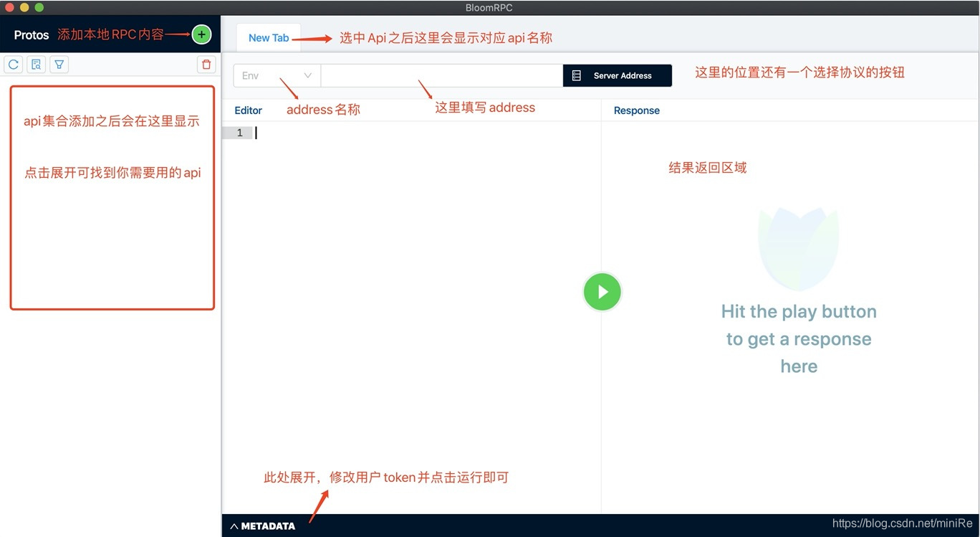Click the Server Address button
Screen dimensions: 980x537
click(x=618, y=75)
